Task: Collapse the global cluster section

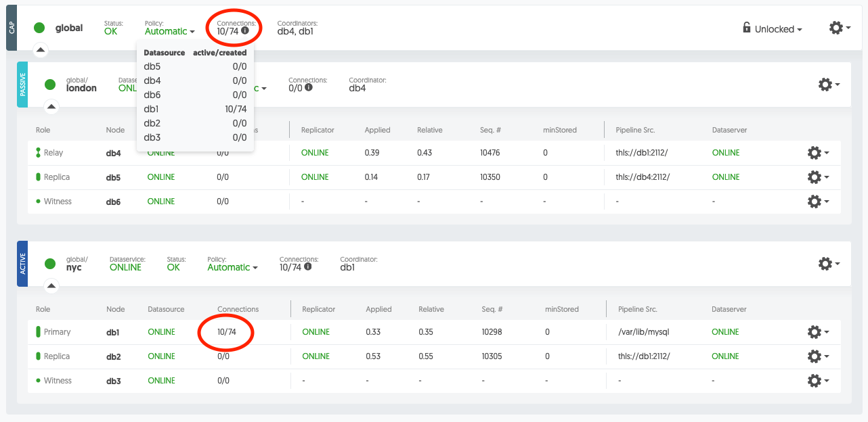Action: (x=41, y=49)
